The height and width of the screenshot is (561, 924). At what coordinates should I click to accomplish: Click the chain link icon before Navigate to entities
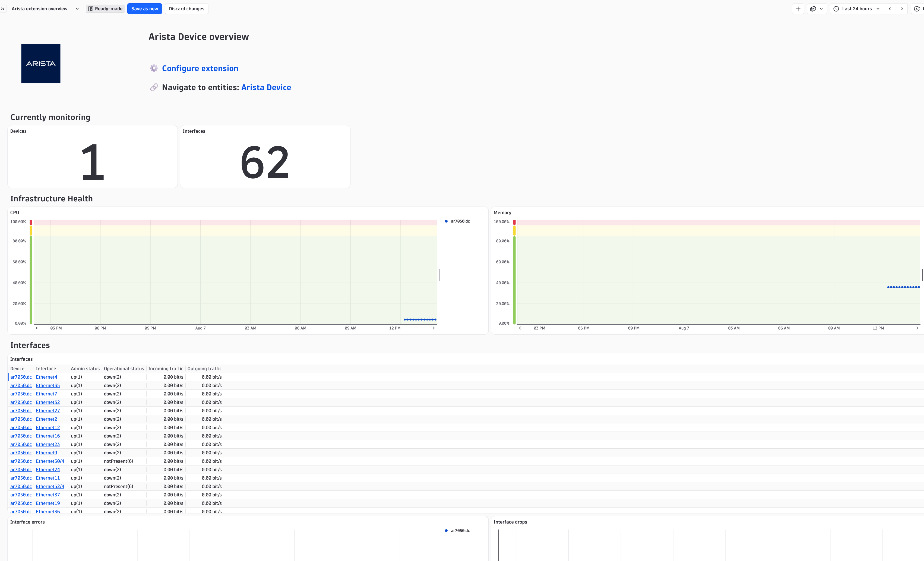point(154,87)
